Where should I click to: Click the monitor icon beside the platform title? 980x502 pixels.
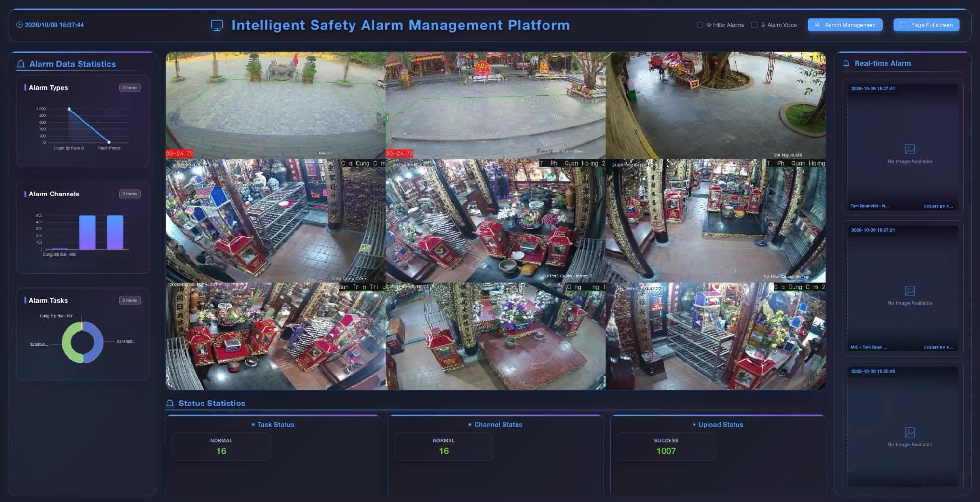(217, 25)
